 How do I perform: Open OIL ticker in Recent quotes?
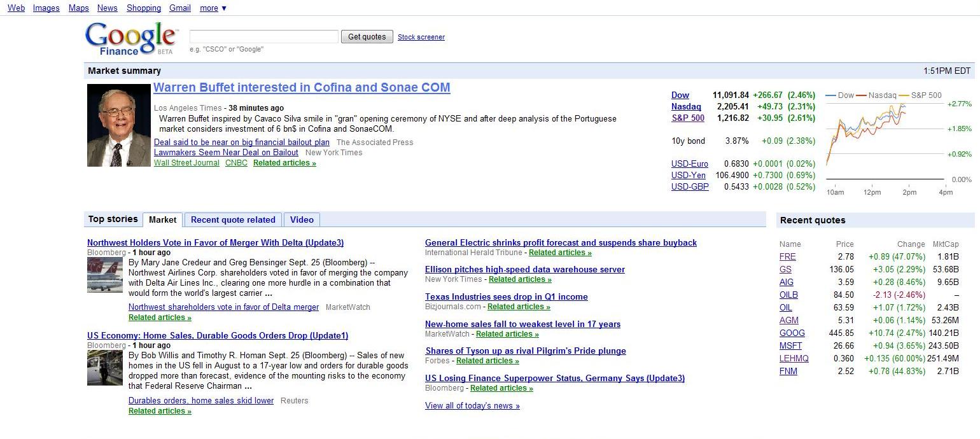tap(786, 308)
